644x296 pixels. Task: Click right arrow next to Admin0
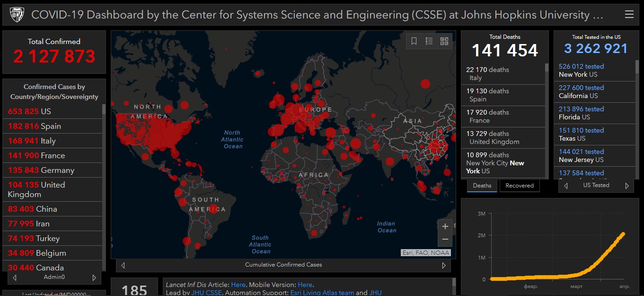pyautogui.click(x=94, y=278)
